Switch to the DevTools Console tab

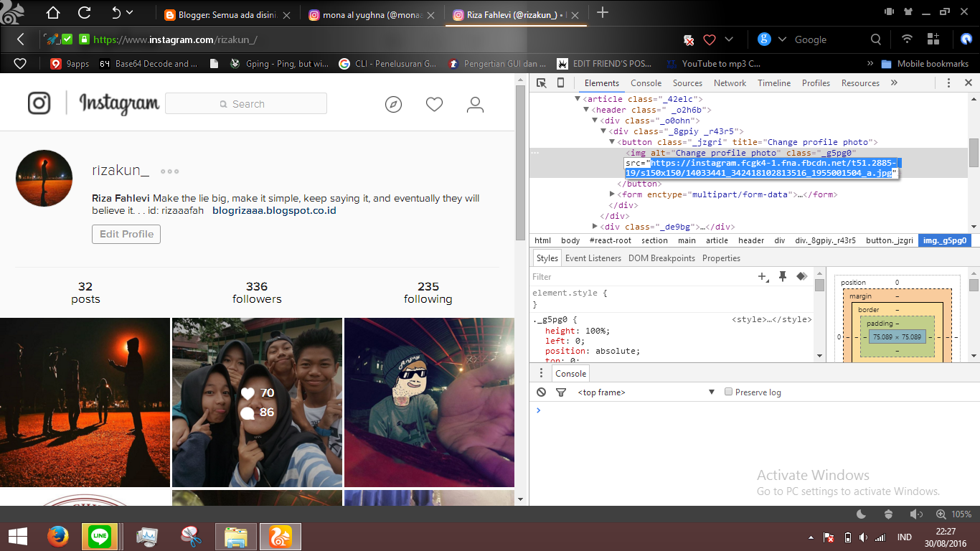[x=646, y=83]
